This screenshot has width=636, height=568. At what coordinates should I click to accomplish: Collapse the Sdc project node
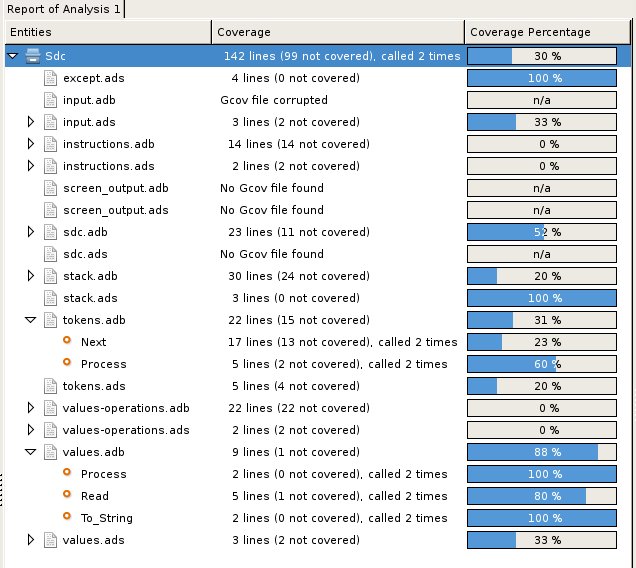12,57
